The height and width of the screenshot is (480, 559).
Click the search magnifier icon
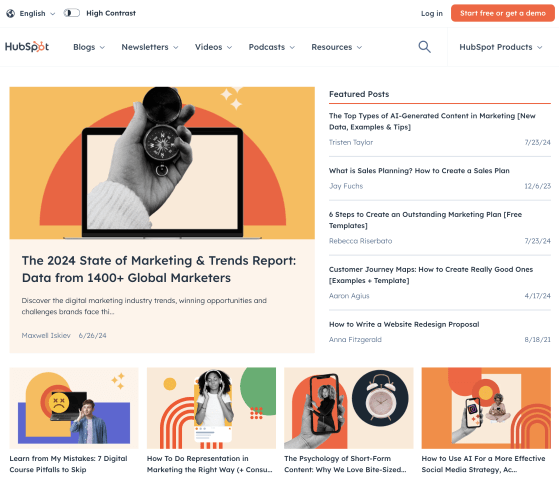pos(424,47)
